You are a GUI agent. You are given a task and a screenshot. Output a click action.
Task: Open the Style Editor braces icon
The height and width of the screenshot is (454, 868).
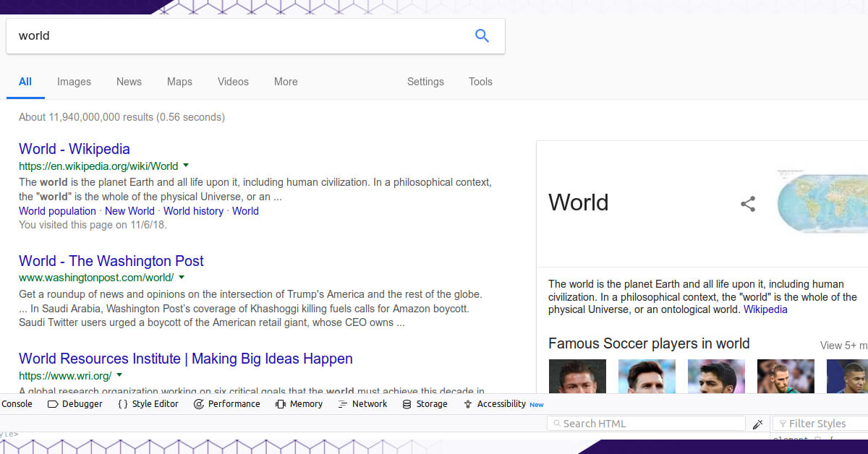(x=123, y=404)
